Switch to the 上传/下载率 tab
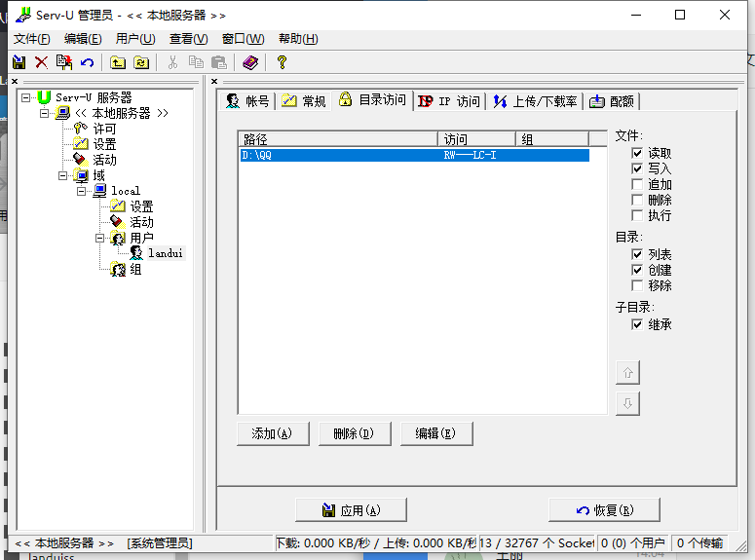 coord(535,101)
